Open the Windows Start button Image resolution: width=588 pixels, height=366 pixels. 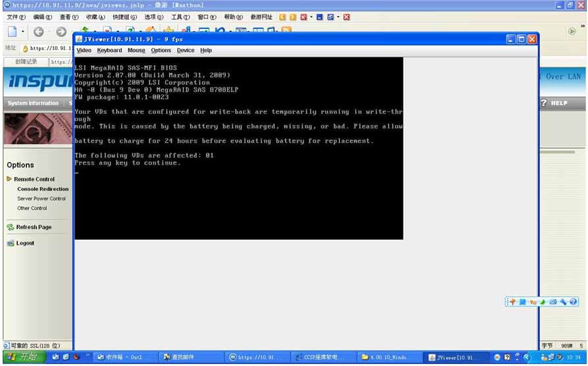coord(23,357)
